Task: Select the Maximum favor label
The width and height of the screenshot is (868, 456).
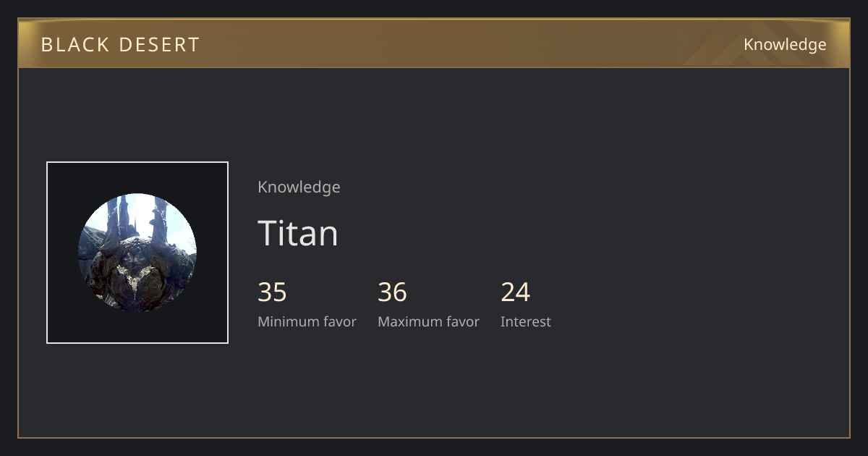Action: tap(428, 322)
